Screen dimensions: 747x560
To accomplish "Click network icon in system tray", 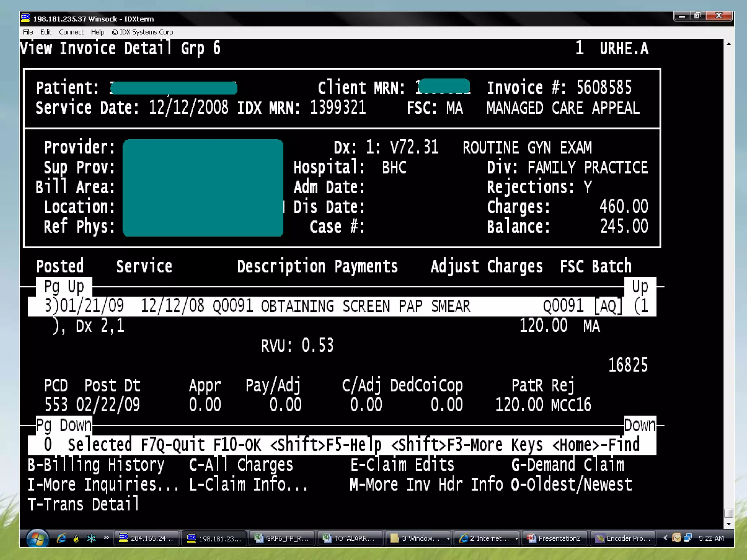I will [688, 538].
